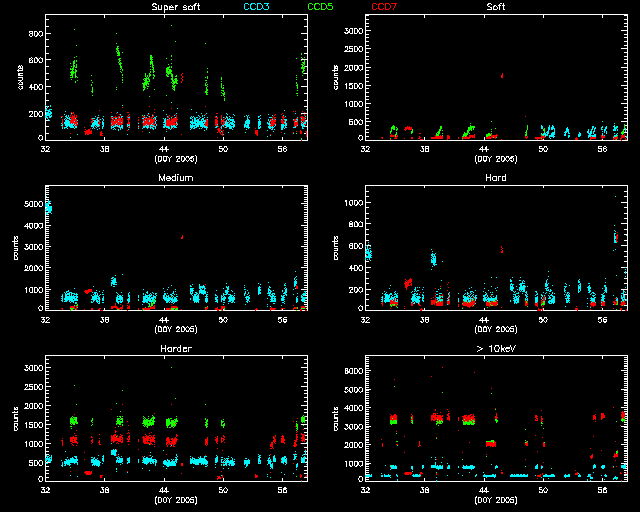Click the '(DOY 2006)' label under Super soft plot
Viewport: 640px width, 512px height.
coord(175,158)
